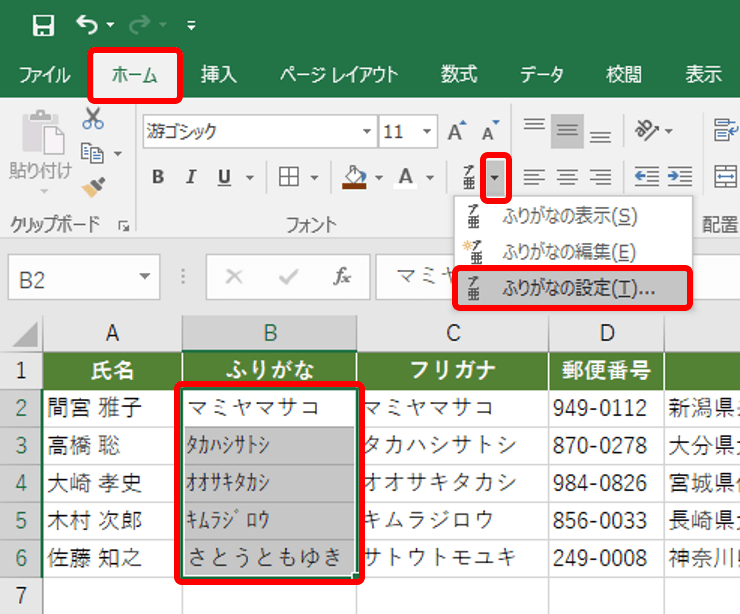Open the ファイル tab

coord(44,75)
